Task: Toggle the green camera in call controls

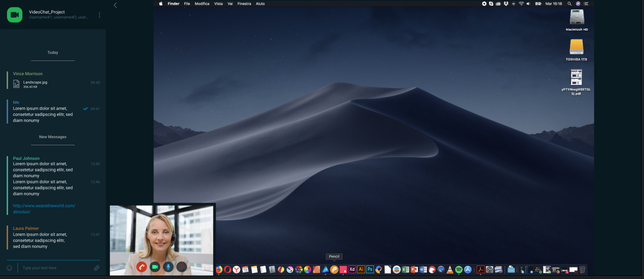Action: [x=155, y=267]
